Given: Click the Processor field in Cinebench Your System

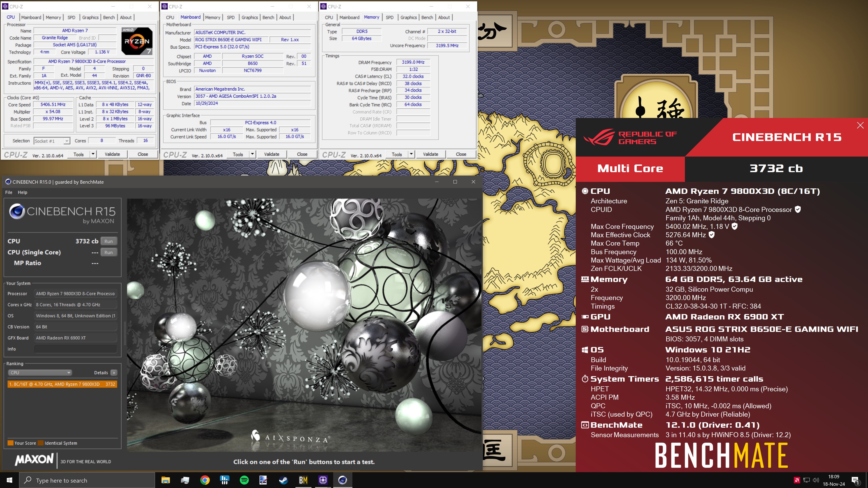Looking at the screenshot, I should [75, 294].
